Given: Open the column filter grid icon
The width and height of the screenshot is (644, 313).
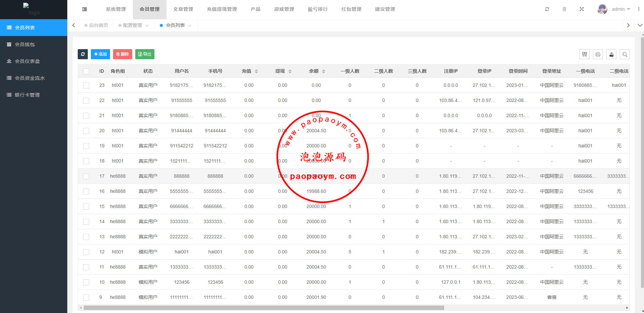Looking at the screenshot, I should tap(584, 54).
